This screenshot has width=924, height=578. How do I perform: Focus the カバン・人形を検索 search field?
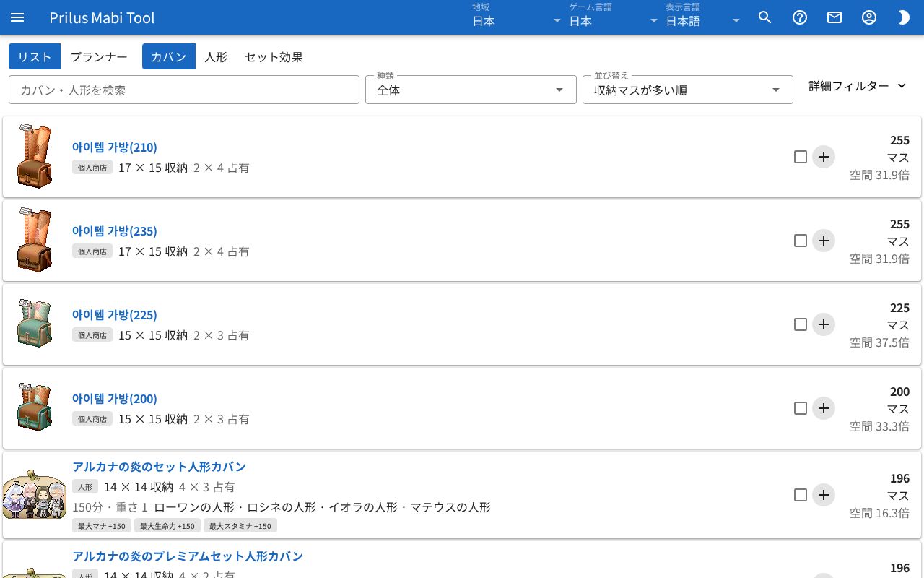(x=184, y=90)
